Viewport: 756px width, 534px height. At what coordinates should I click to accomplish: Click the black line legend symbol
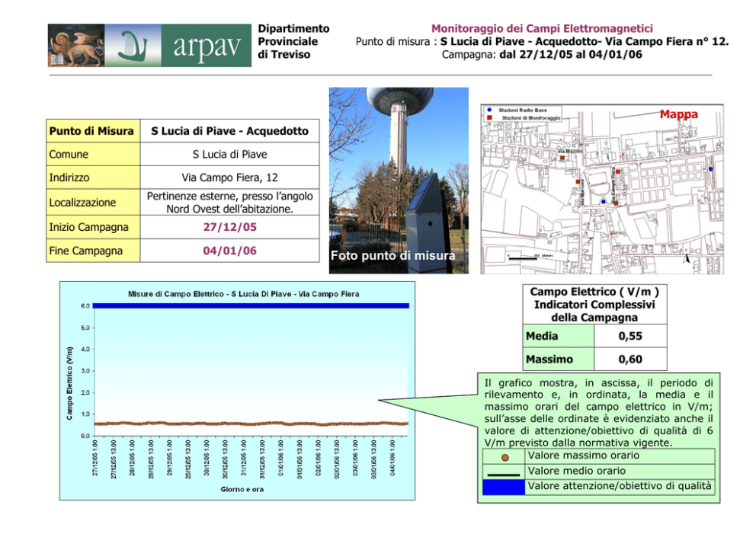tap(504, 475)
